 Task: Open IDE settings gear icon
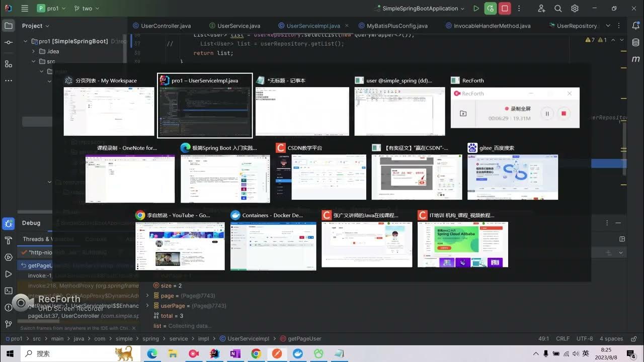(x=575, y=9)
